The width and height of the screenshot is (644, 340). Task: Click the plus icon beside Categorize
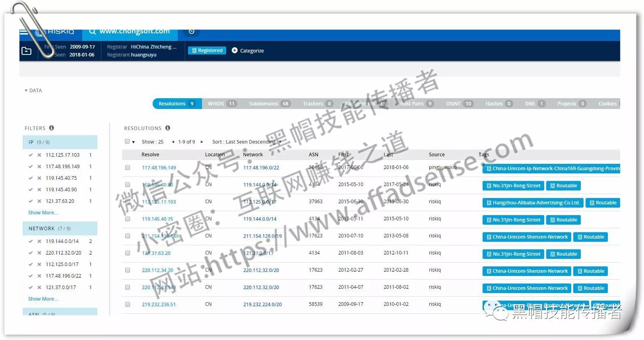click(235, 51)
